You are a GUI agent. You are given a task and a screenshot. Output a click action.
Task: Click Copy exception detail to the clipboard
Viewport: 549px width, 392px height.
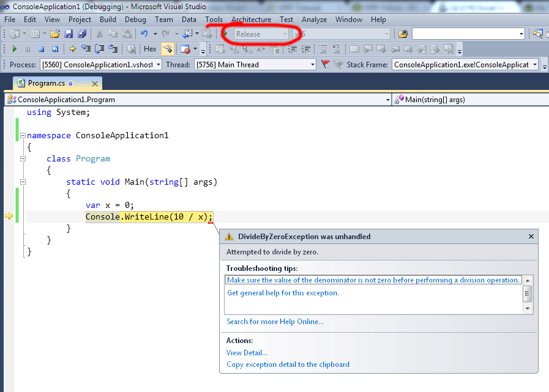coord(288,364)
